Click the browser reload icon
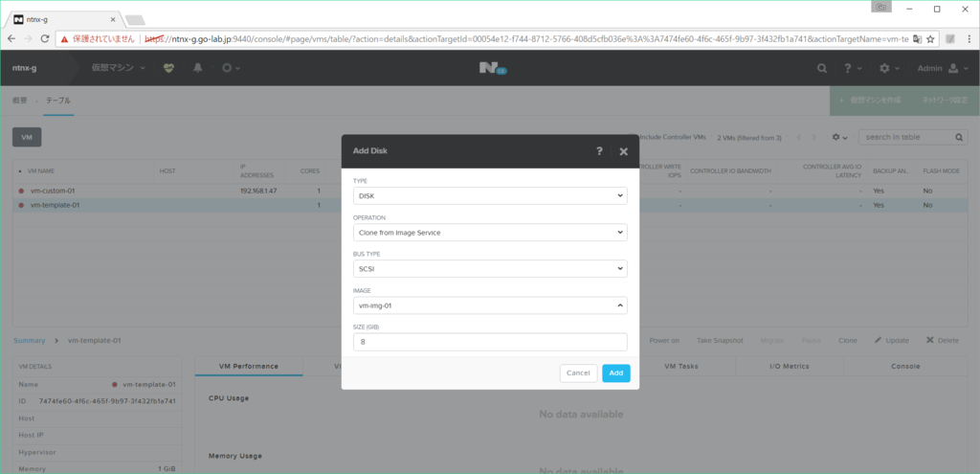 (x=45, y=38)
